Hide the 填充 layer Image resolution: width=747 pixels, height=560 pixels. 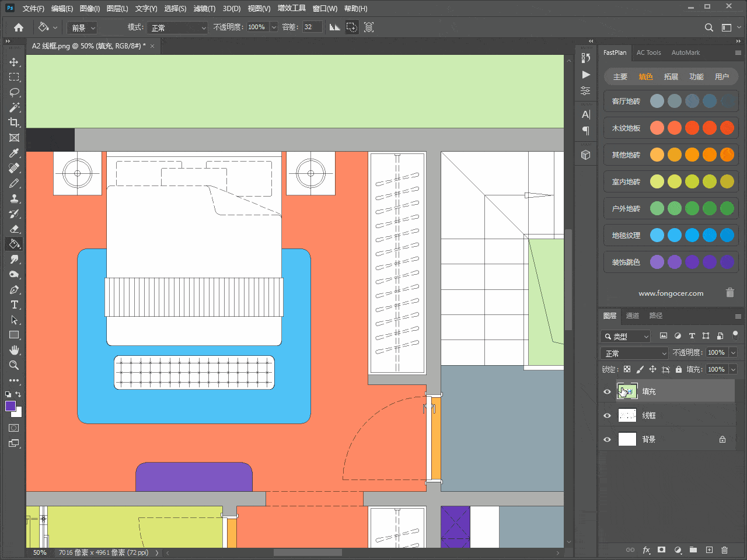click(607, 391)
